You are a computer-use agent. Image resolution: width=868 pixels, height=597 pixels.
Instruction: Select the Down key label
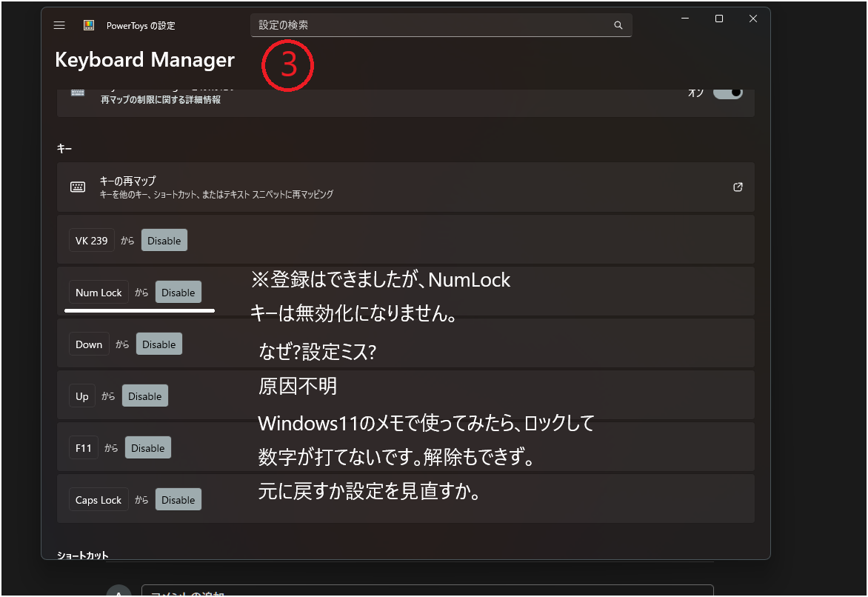click(x=89, y=344)
